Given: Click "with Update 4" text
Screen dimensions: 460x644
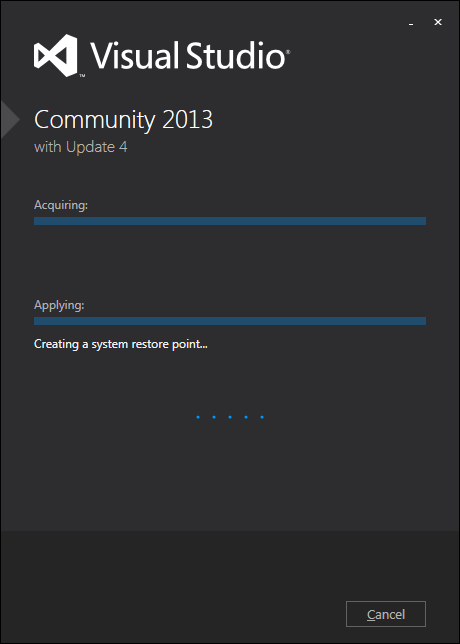Looking at the screenshot, I should pos(80,147).
